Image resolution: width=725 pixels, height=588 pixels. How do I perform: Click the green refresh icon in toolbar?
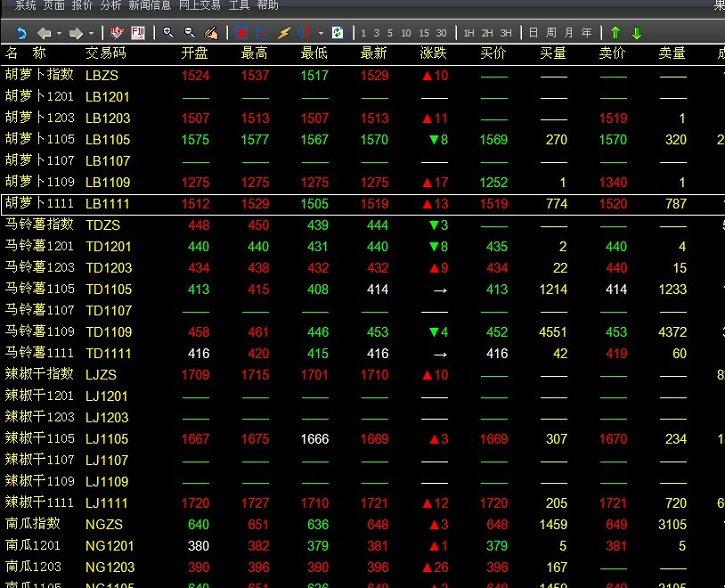337,33
